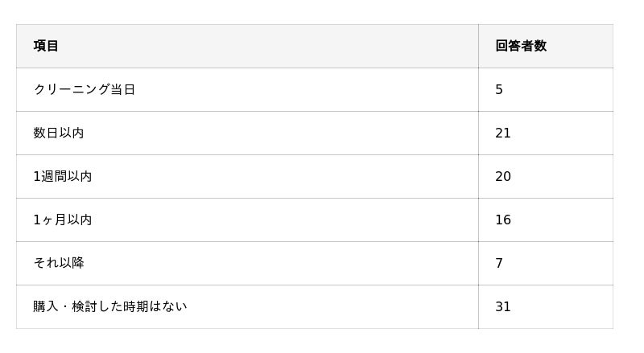Click the 回答者数 column header
This screenshot has width=644, height=353.
pyautogui.click(x=521, y=46)
